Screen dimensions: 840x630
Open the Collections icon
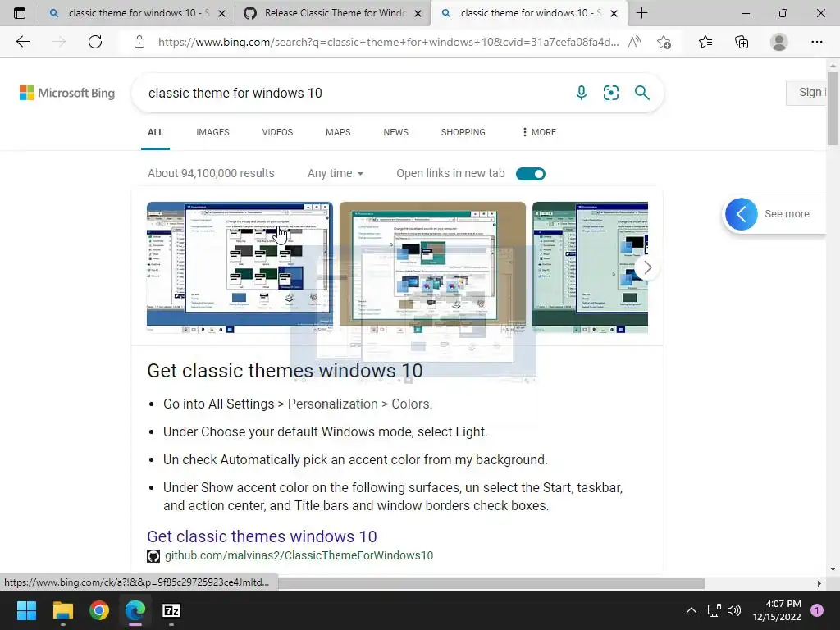742,42
